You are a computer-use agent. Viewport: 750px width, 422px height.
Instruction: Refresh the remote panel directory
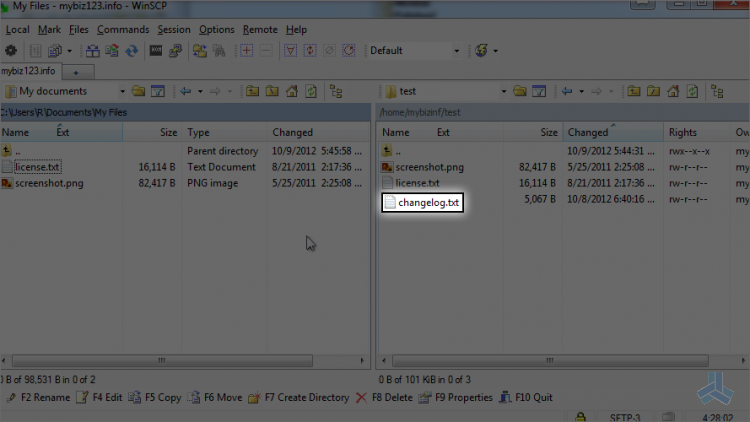click(693, 91)
